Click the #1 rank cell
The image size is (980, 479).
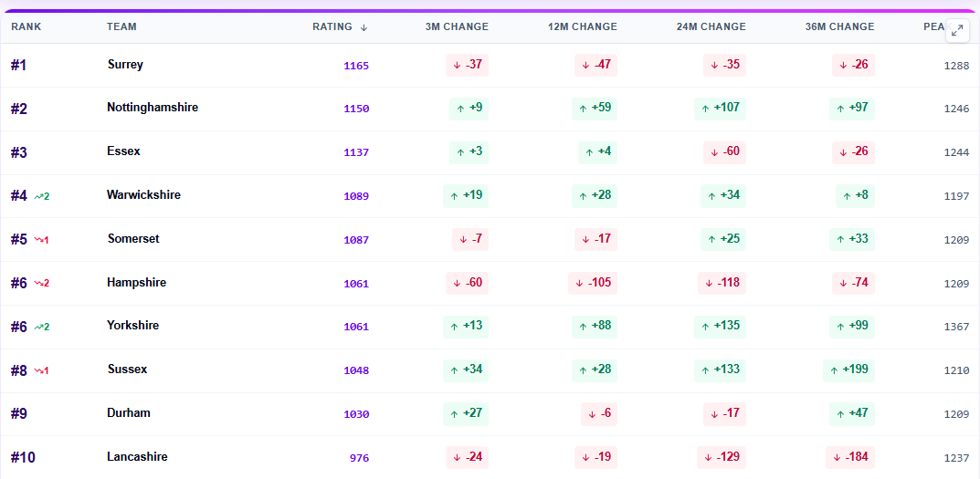[19, 66]
